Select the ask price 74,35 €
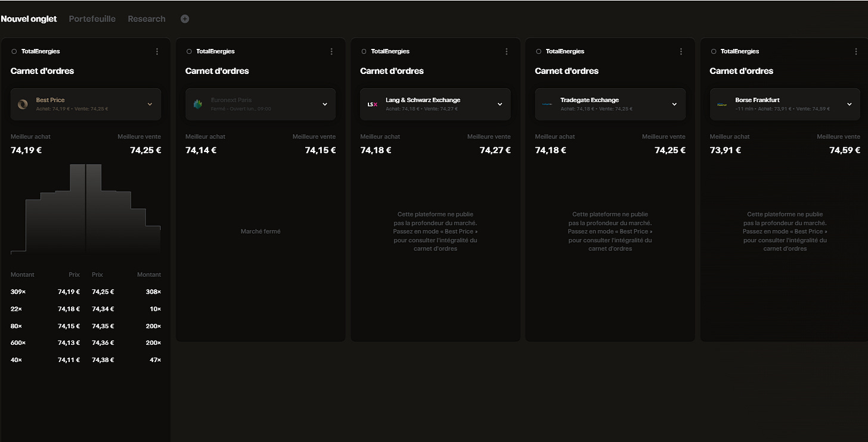The height and width of the screenshot is (442, 868). click(x=103, y=326)
